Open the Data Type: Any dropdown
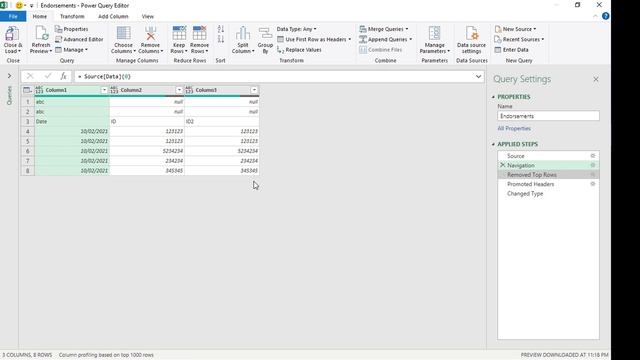 tap(297, 29)
